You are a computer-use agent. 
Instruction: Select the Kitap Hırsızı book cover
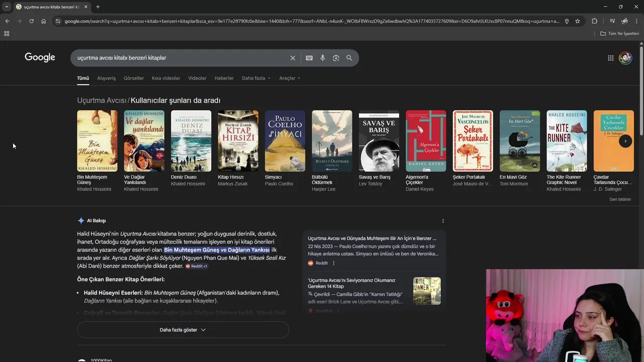coord(238,141)
